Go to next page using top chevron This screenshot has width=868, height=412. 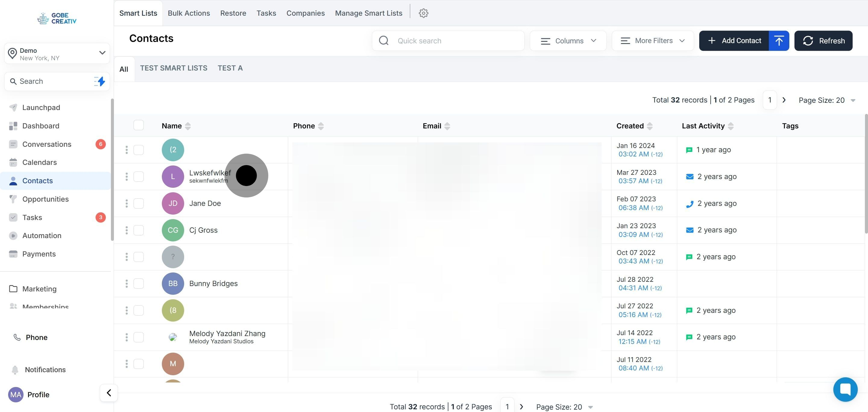[784, 100]
